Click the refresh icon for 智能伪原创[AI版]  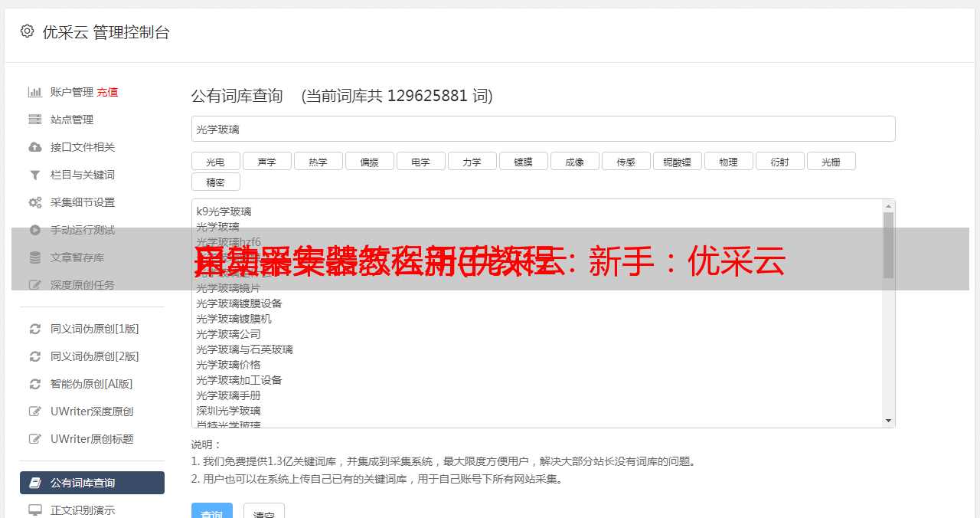[x=35, y=384]
